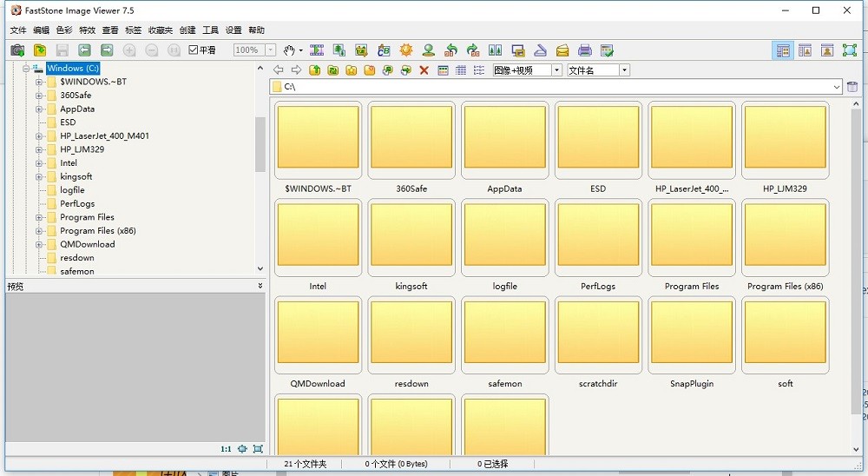Click the up one folder icon
The image size is (868, 476).
tap(314, 69)
